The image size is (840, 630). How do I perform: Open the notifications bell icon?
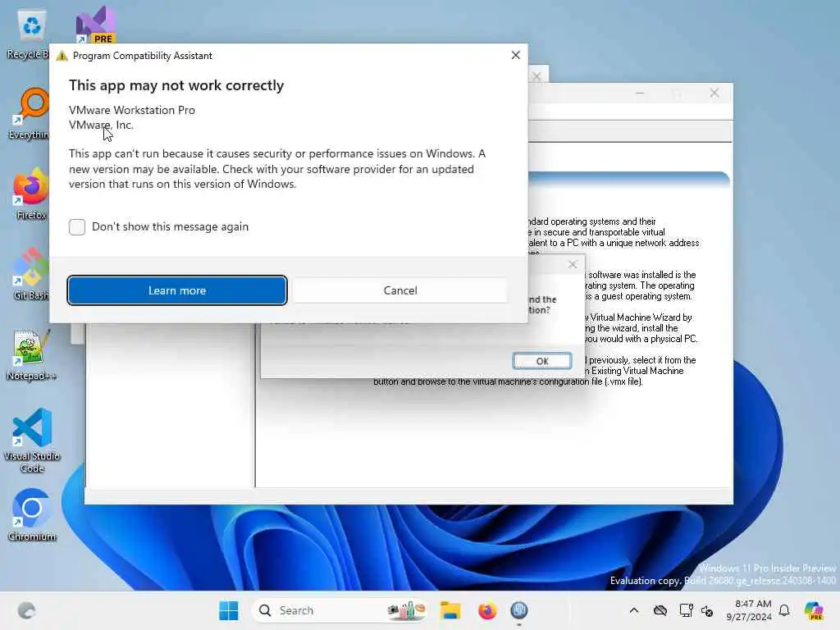tap(784, 610)
